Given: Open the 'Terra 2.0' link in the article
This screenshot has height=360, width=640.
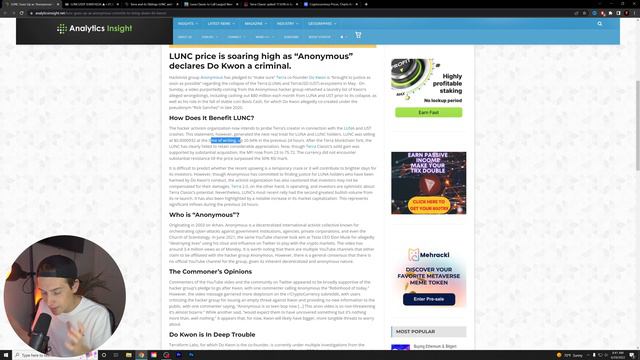Looking at the screenshot, I should click(x=239, y=186).
